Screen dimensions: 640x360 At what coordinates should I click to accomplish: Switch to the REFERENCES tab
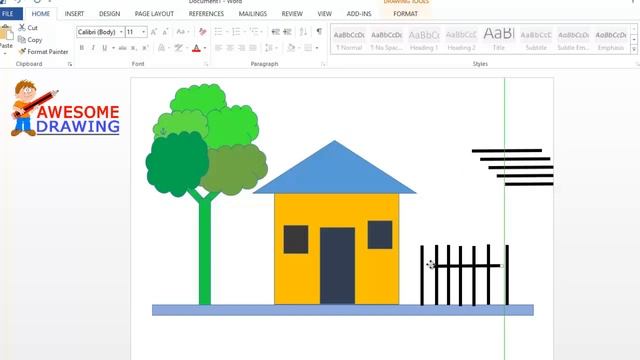click(x=206, y=13)
